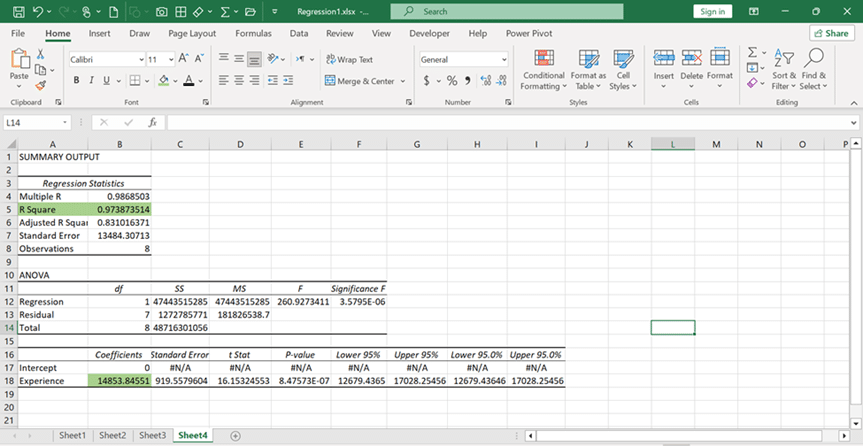Click the Sign in button
This screenshot has height=446, width=863.
713,11
